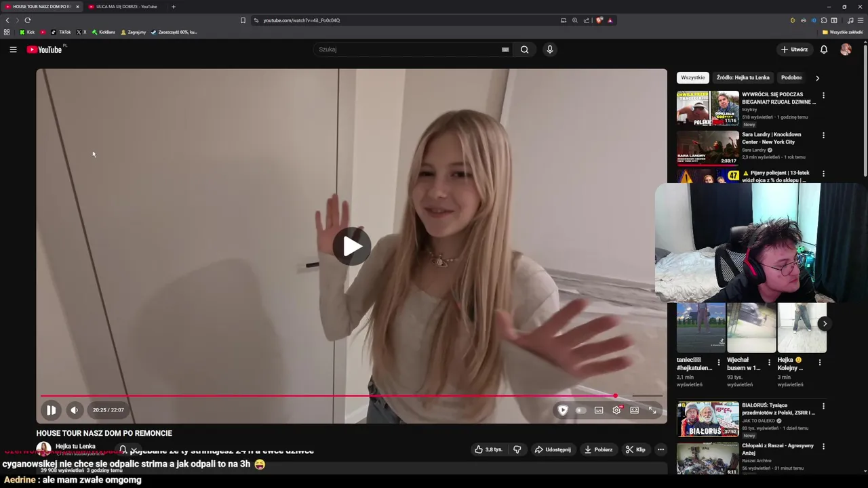Reload the page
868x488 pixels.
point(28,20)
